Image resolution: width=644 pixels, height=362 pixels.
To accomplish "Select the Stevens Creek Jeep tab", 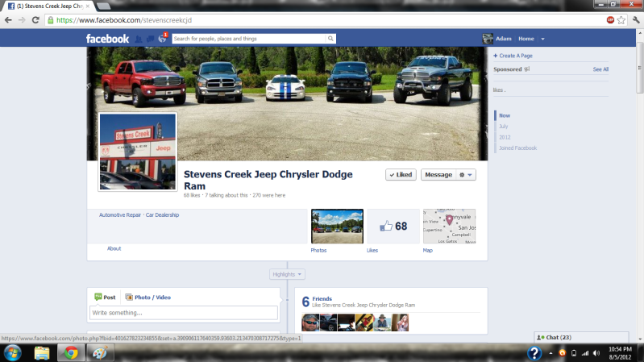I will pos(49,6).
